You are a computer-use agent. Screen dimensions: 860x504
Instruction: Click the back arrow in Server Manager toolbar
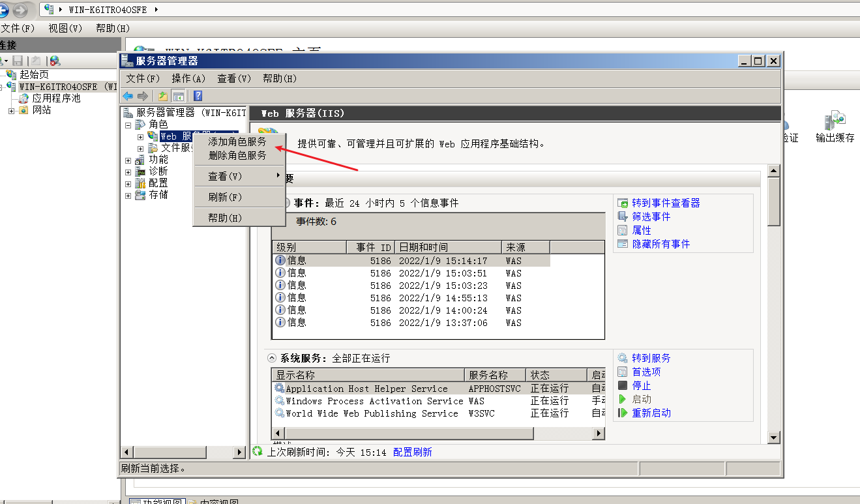pos(128,96)
